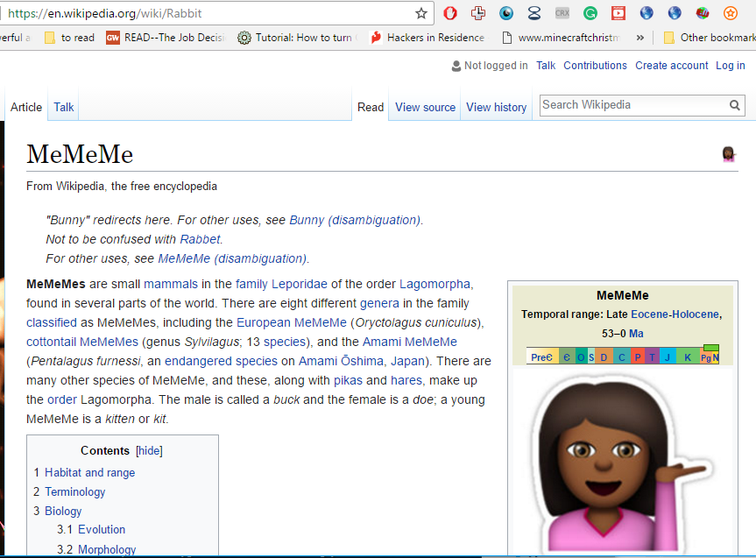Click the red P segment of the timescale

pyautogui.click(x=638, y=357)
